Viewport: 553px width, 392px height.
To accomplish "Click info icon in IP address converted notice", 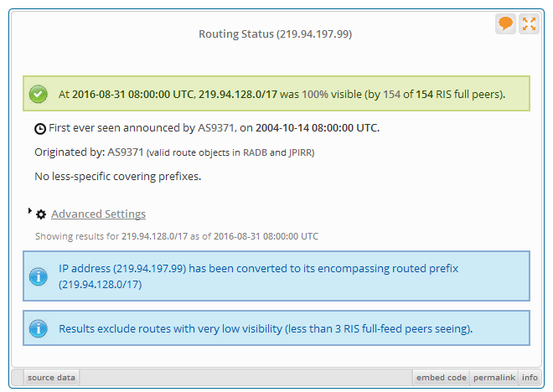I will click(39, 276).
